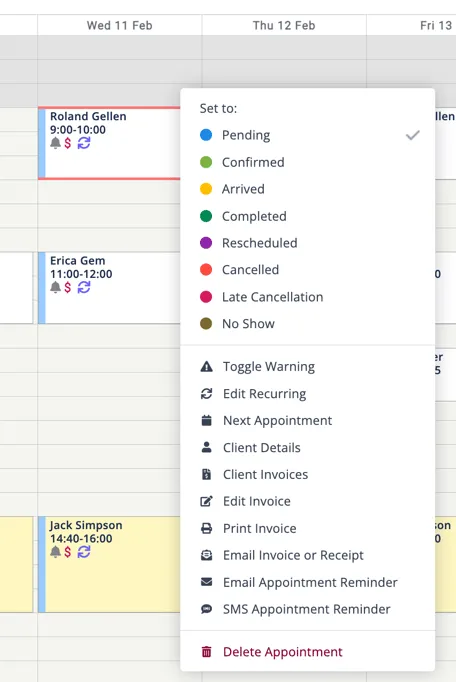456x682 pixels.
Task: Open Erica Gem's 11:00-12:00 appointment block
Action: point(109,288)
